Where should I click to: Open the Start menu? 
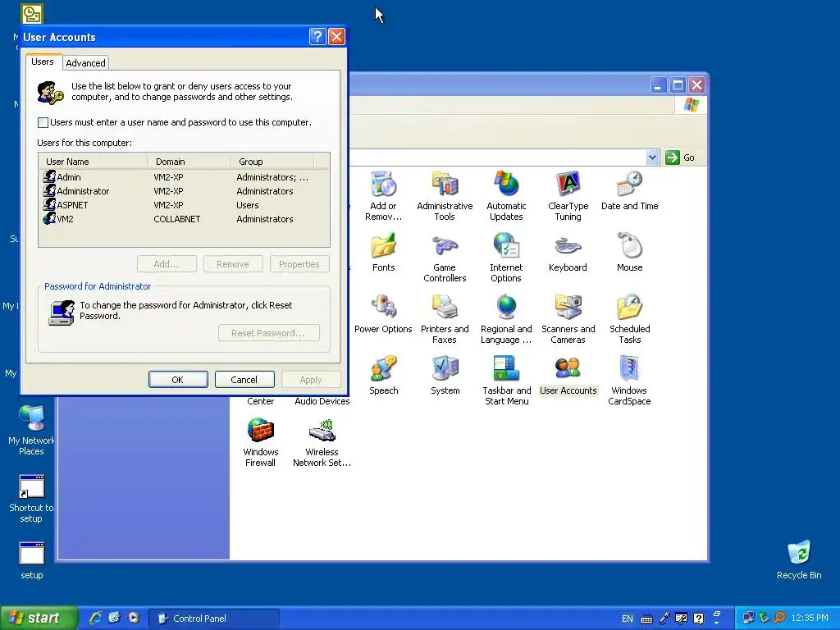click(39, 618)
